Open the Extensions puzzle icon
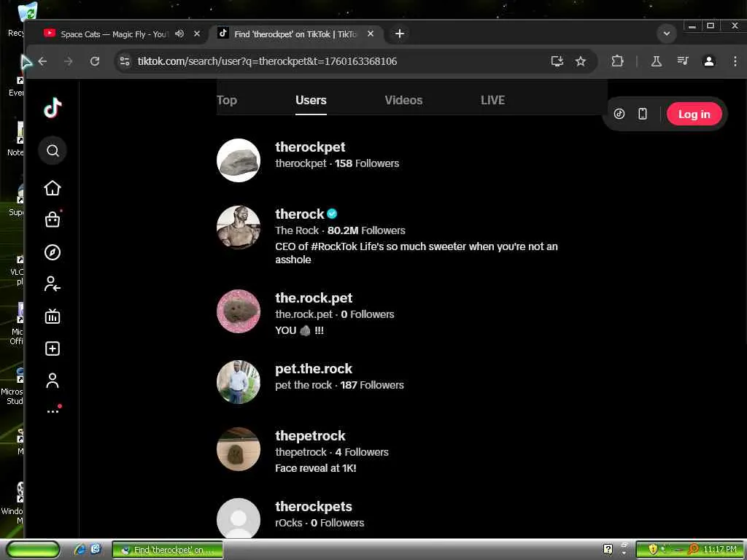This screenshot has height=560, width=747. click(617, 61)
